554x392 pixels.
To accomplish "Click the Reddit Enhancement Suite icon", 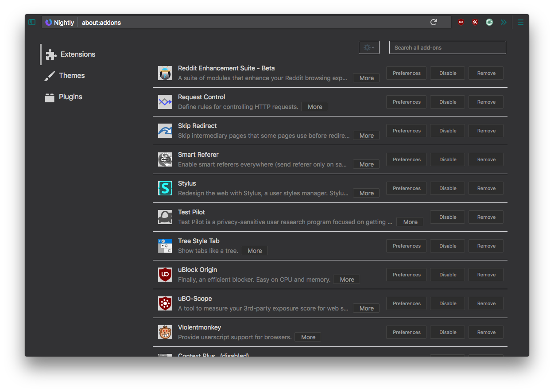I will click(165, 73).
